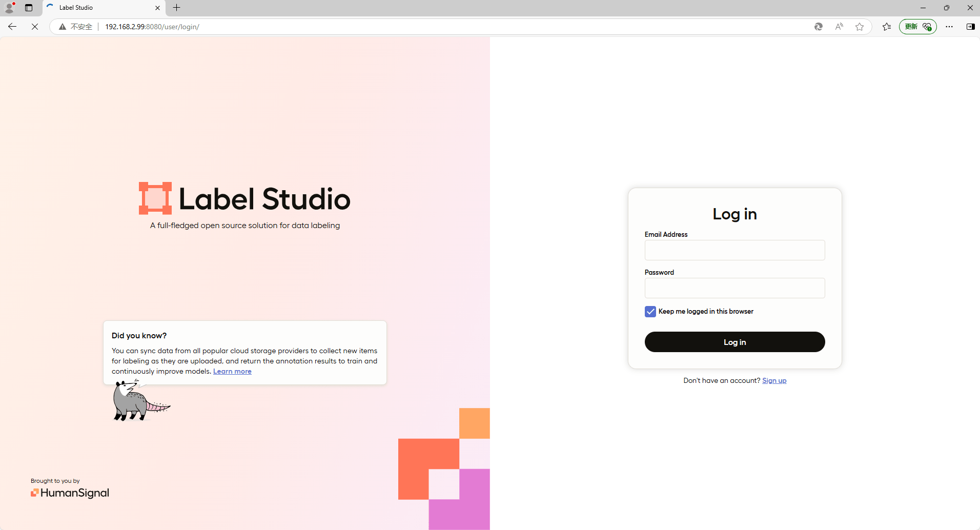This screenshot has width=980, height=530.
Task: Click the Label Studio logo
Action: 244,198
